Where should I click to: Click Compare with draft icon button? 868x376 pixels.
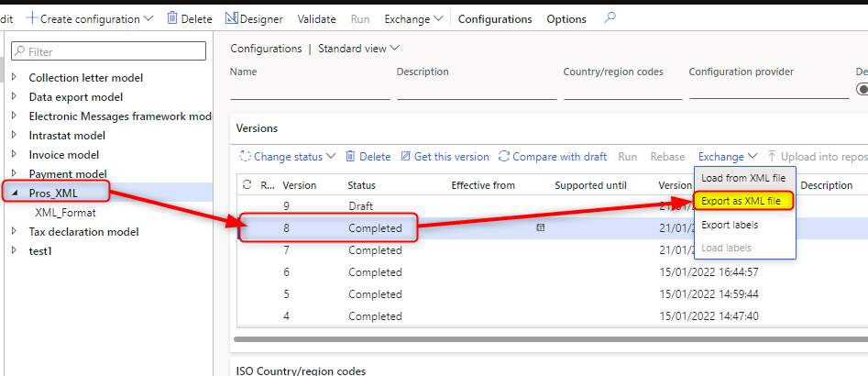pyautogui.click(x=506, y=157)
